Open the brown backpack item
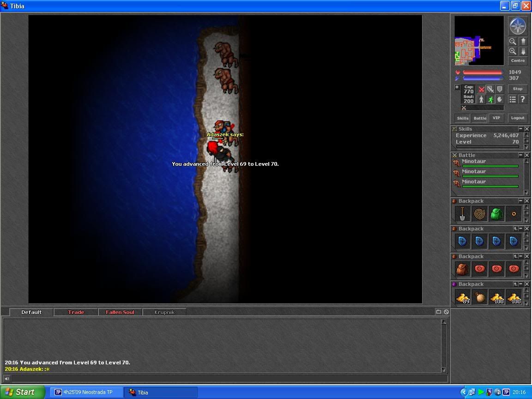This screenshot has width=532, height=399. click(462, 269)
